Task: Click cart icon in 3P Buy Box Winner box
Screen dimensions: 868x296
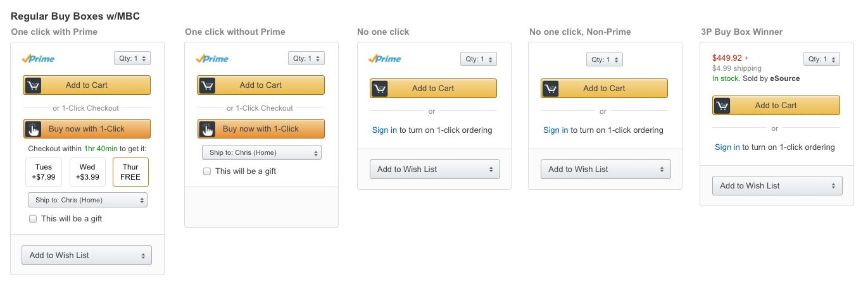Action: [x=722, y=106]
